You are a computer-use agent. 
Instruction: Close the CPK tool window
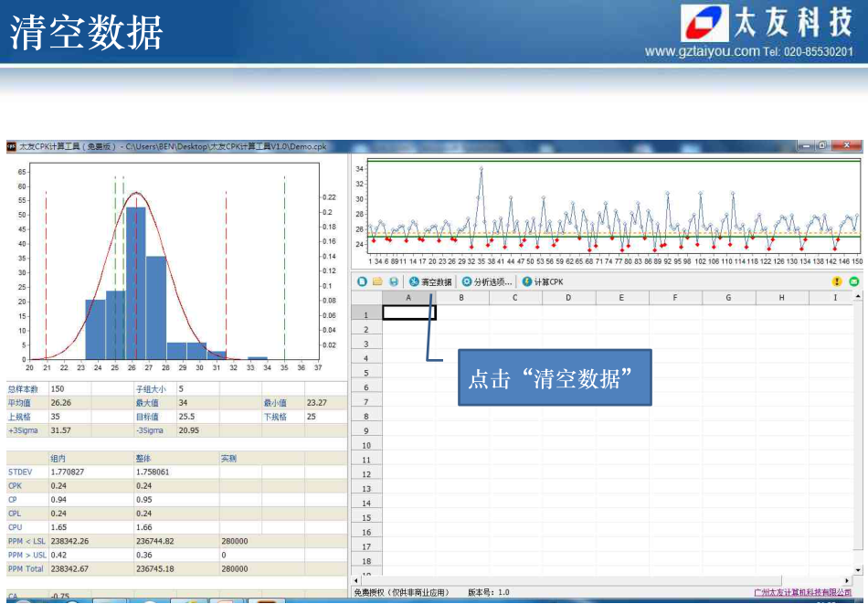point(846,145)
